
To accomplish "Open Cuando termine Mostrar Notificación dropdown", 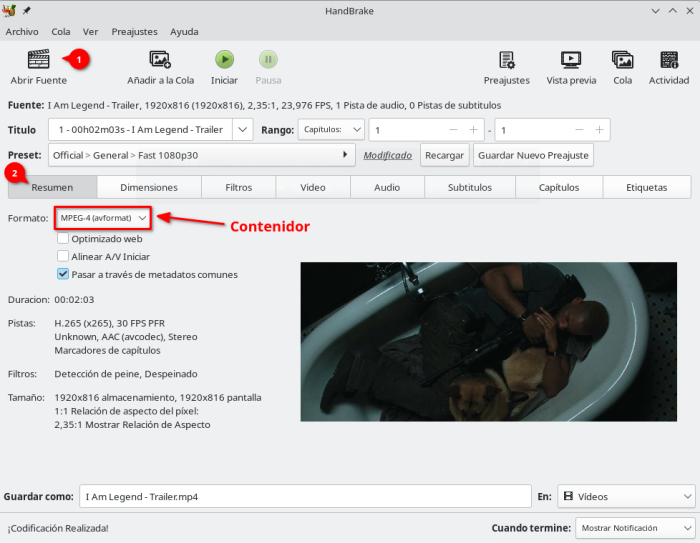I will (x=635, y=528).
